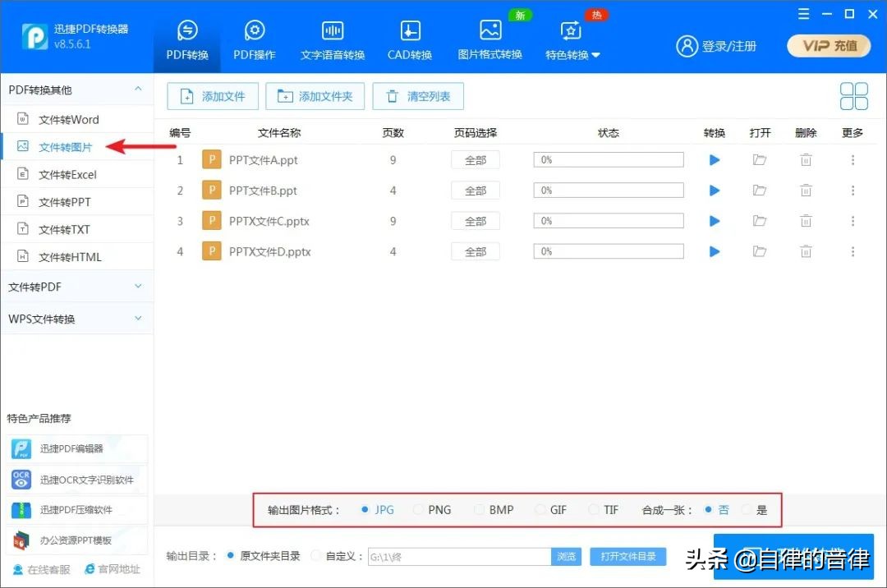Screen dimensions: 887x588
Task: Open folder for PPT文件A.ppt
Action: pyautogui.click(x=759, y=160)
